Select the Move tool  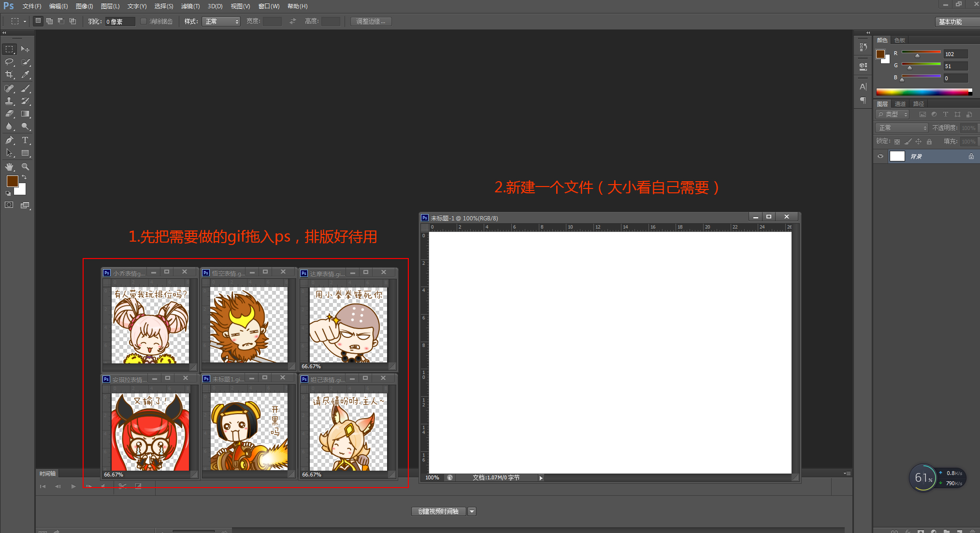tap(25, 49)
